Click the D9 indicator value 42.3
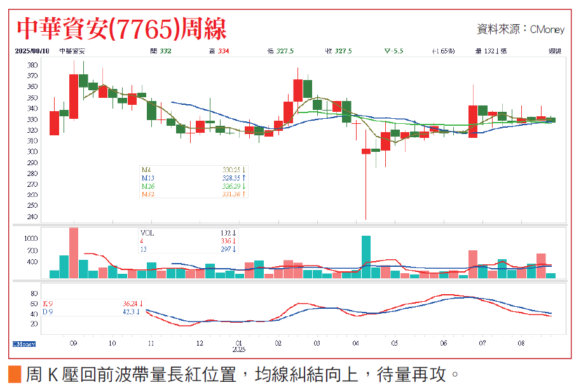The height and width of the screenshot is (392, 581). [128, 312]
